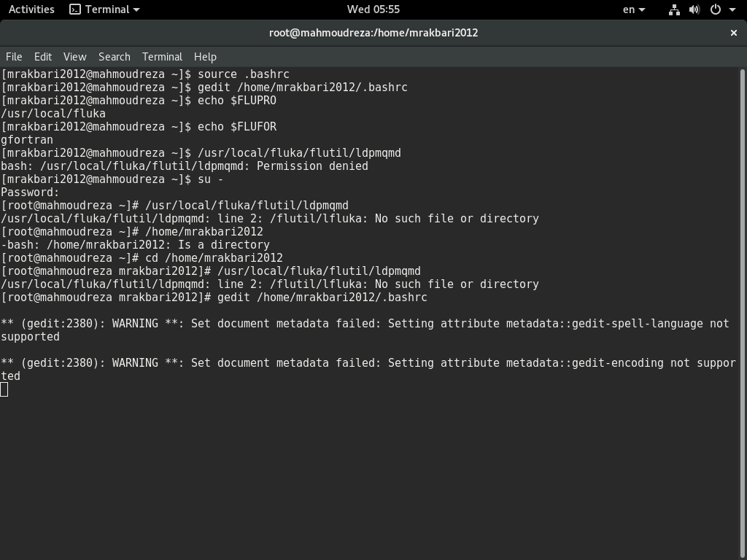Click the 'cd /home/mrakbari2012' command line
The height and width of the screenshot is (560, 747).
coord(142,258)
